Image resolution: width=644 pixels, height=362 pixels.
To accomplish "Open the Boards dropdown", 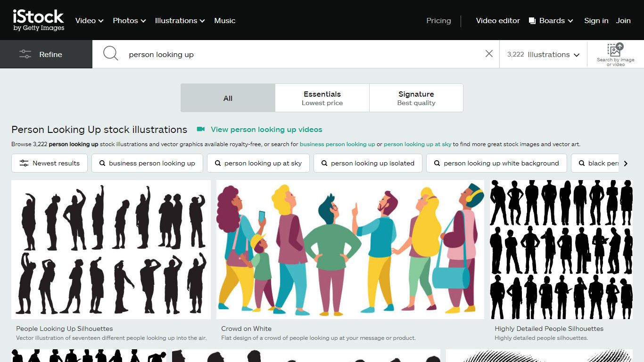I will click(551, 21).
